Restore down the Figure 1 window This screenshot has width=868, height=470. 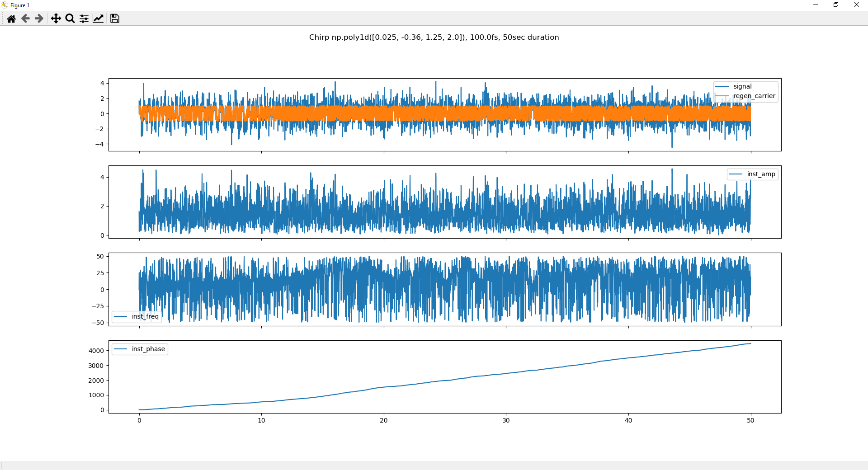tap(836, 5)
